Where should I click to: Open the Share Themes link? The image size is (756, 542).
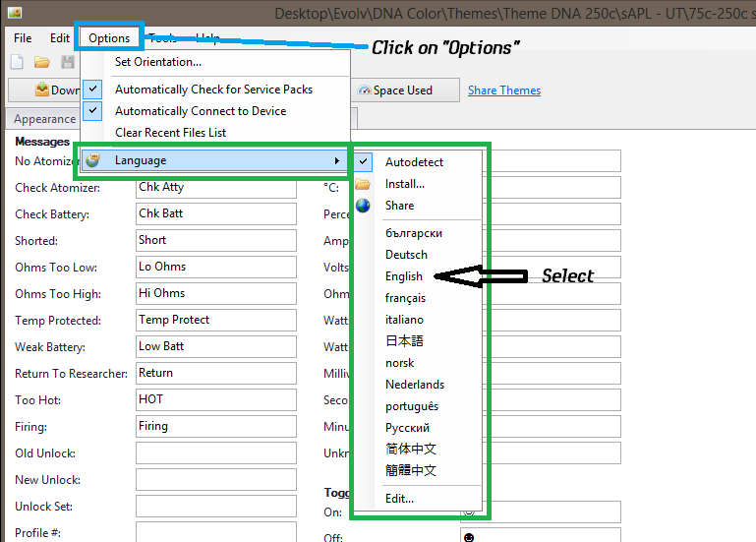click(x=504, y=90)
